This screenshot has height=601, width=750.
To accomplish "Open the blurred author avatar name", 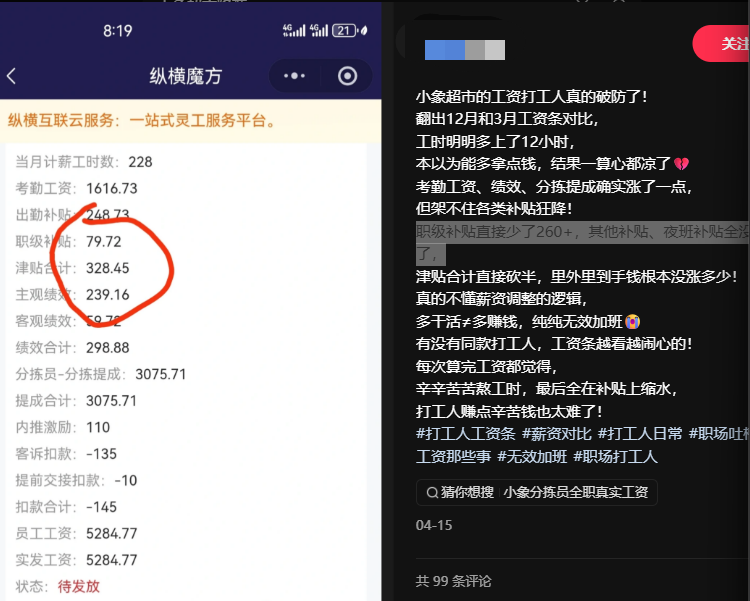I will tap(464, 50).
